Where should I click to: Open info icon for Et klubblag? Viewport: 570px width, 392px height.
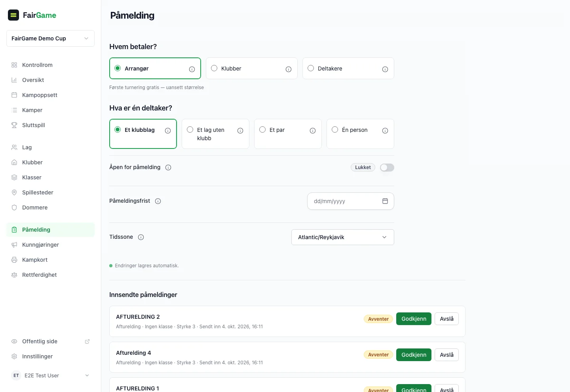[168, 131]
